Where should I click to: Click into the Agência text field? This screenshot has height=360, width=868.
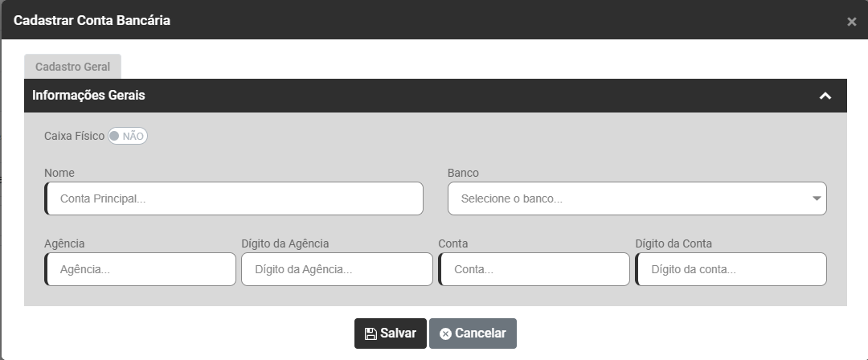[x=141, y=269]
